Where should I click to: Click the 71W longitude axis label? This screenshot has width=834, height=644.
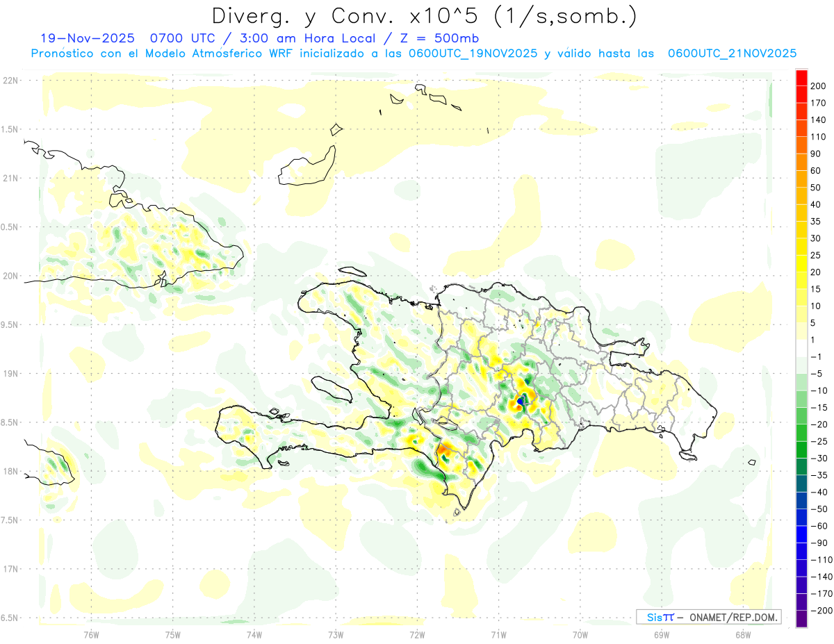pos(498,634)
